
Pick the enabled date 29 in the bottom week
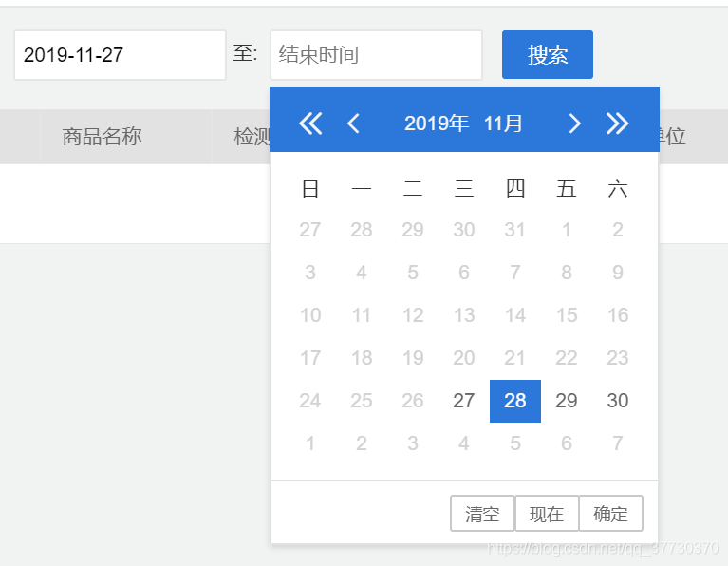click(x=567, y=401)
